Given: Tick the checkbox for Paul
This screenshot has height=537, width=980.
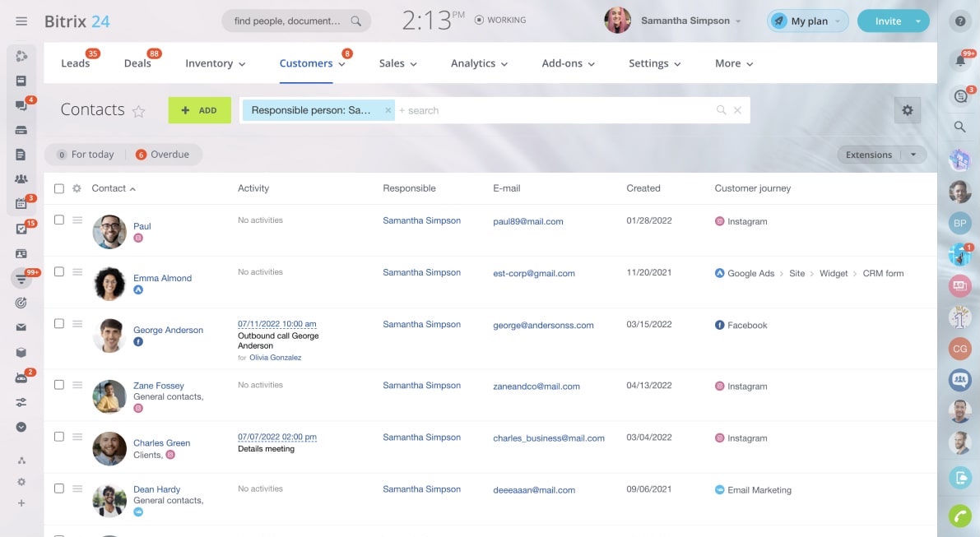Looking at the screenshot, I should [59, 220].
